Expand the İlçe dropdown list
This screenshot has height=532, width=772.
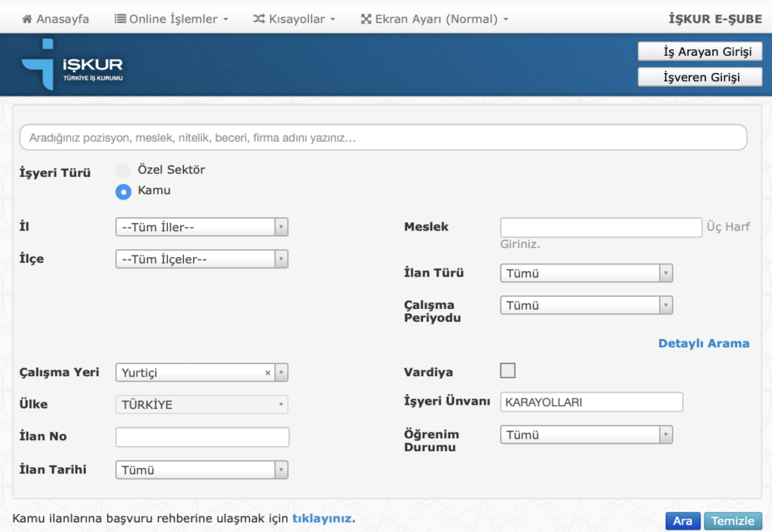201,259
